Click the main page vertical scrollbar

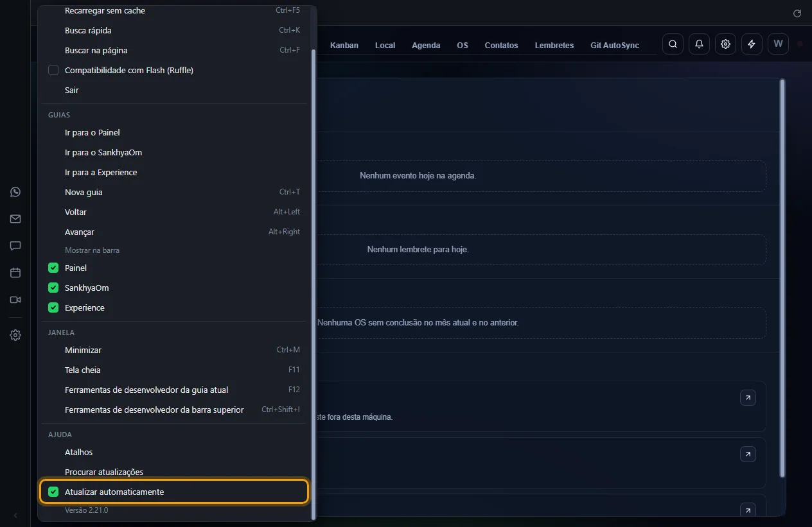click(x=782, y=278)
